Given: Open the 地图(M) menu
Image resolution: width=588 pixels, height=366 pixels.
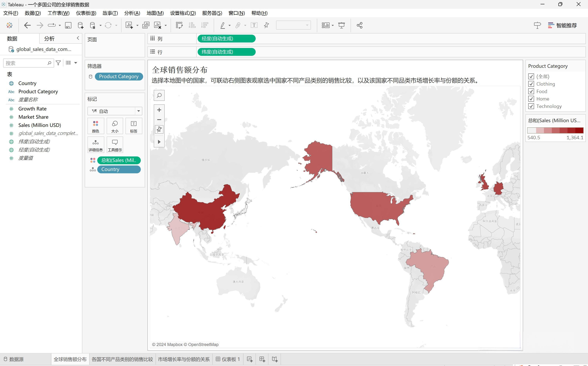Looking at the screenshot, I should [155, 13].
